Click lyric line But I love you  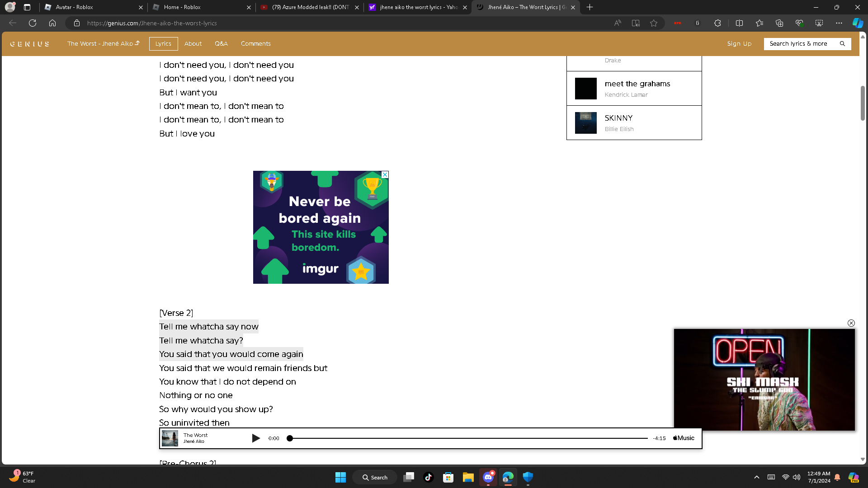pyautogui.click(x=187, y=134)
